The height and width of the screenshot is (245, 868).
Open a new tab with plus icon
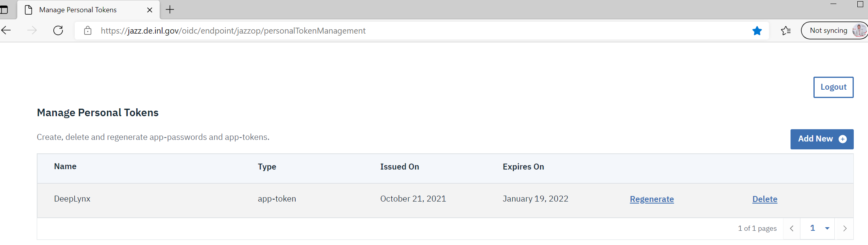tap(170, 9)
